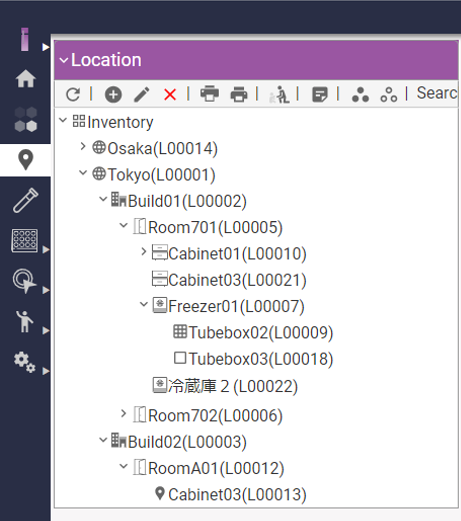Expand submenu arrow beside well plate icon

click(46, 250)
